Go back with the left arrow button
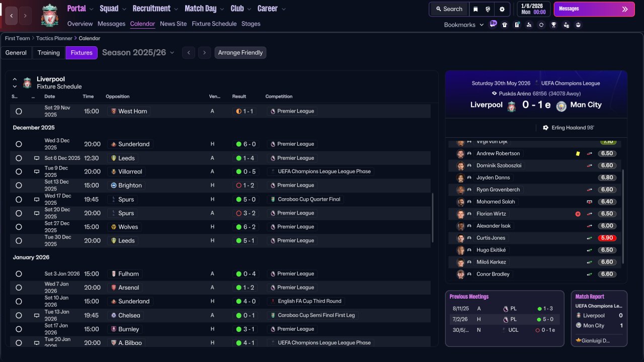 point(12,16)
